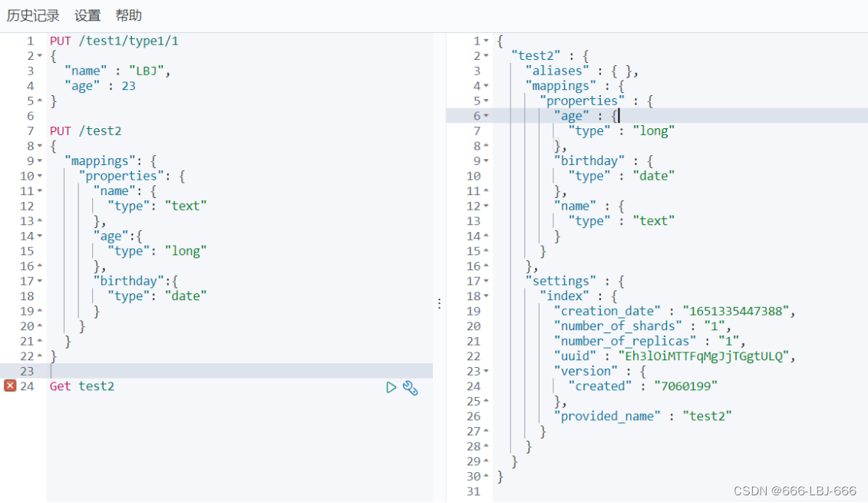Grab the pane divider handle dots

click(x=439, y=303)
